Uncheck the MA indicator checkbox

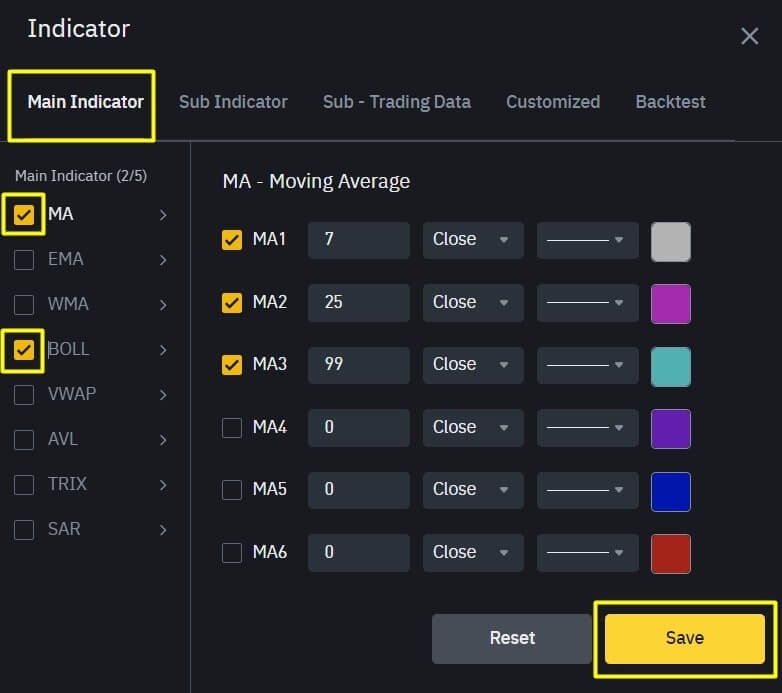click(23, 215)
